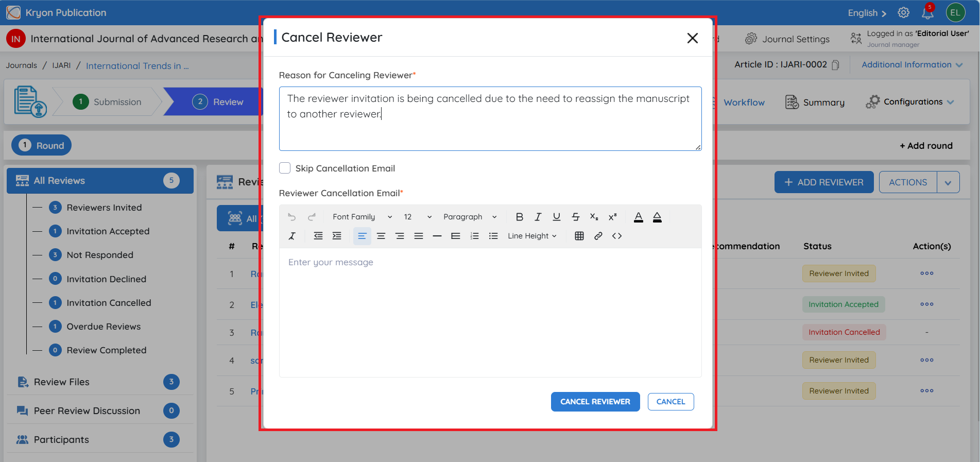Open notifications bell in header
The image size is (980, 462).
[x=928, y=12]
